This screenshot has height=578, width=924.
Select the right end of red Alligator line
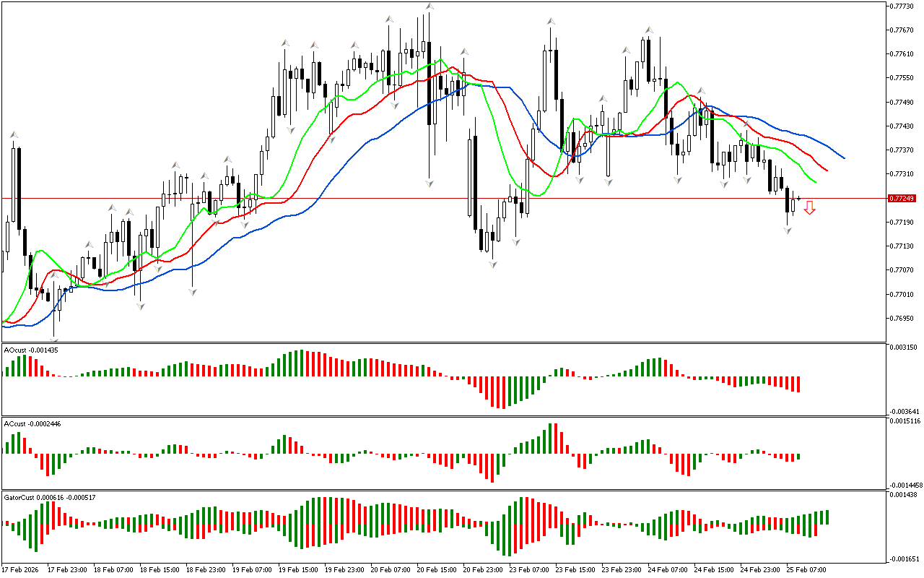pos(826,171)
